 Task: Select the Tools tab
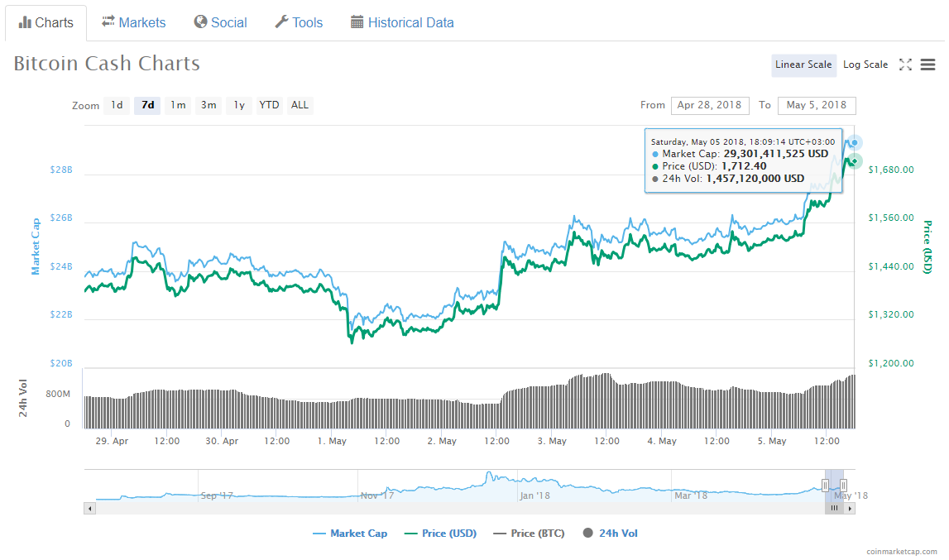298,22
